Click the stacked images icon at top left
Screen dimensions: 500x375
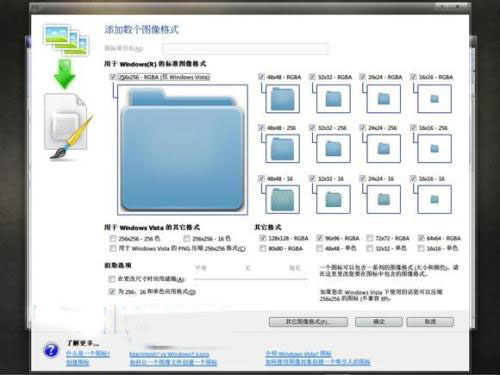click(x=66, y=40)
